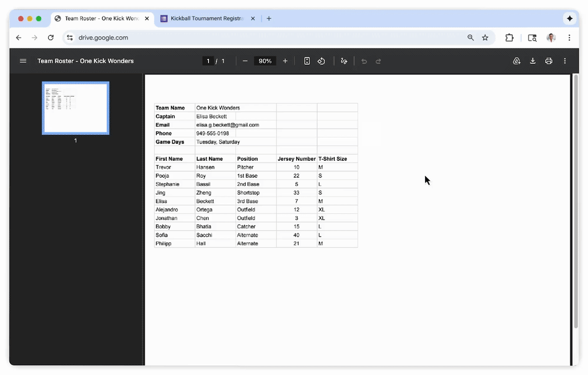Click the undo arrow icon
This screenshot has height=375, width=588.
coord(364,61)
